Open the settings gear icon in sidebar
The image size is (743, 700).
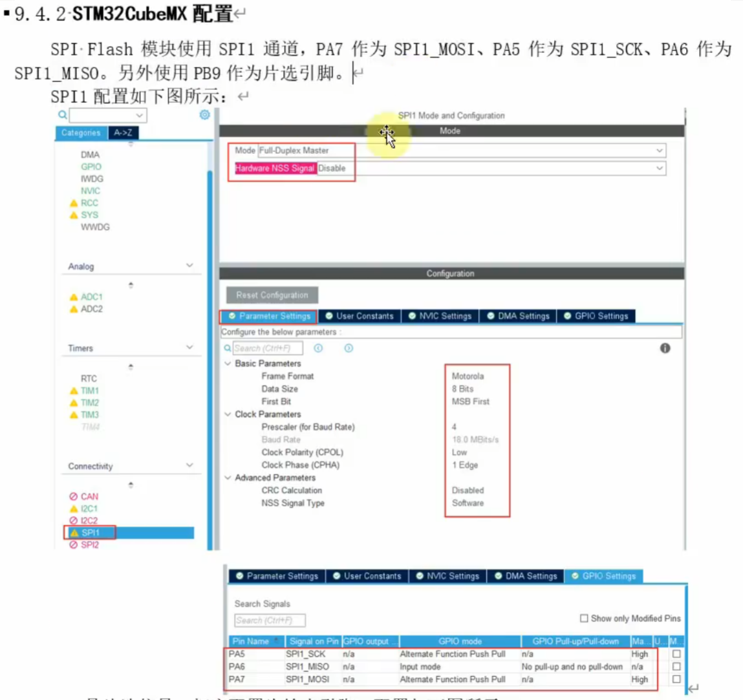click(x=204, y=114)
